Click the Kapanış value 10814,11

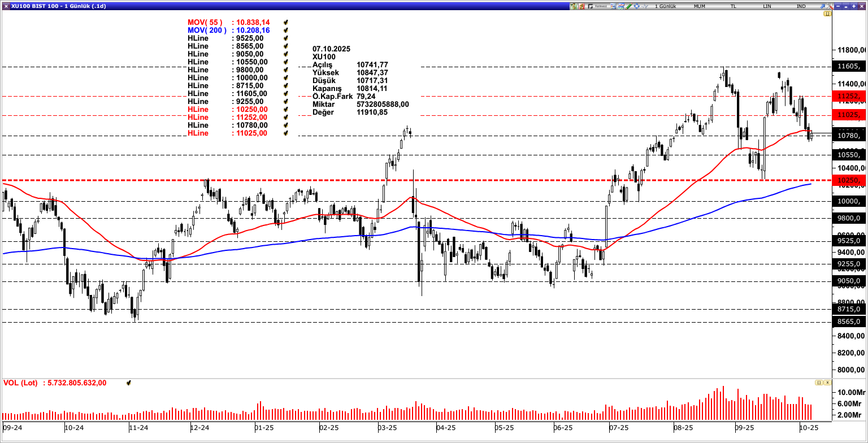coord(372,88)
